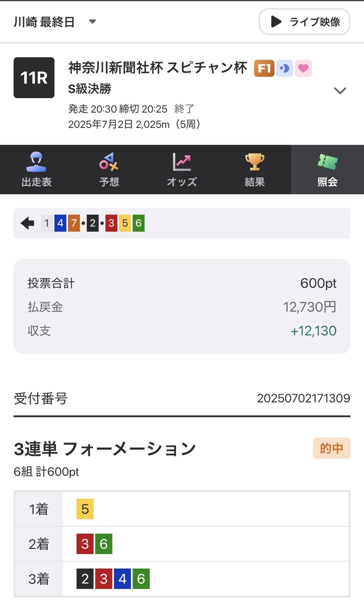364x600 pixels.
Task: Tap the 的中 hit label
Action: click(x=331, y=448)
